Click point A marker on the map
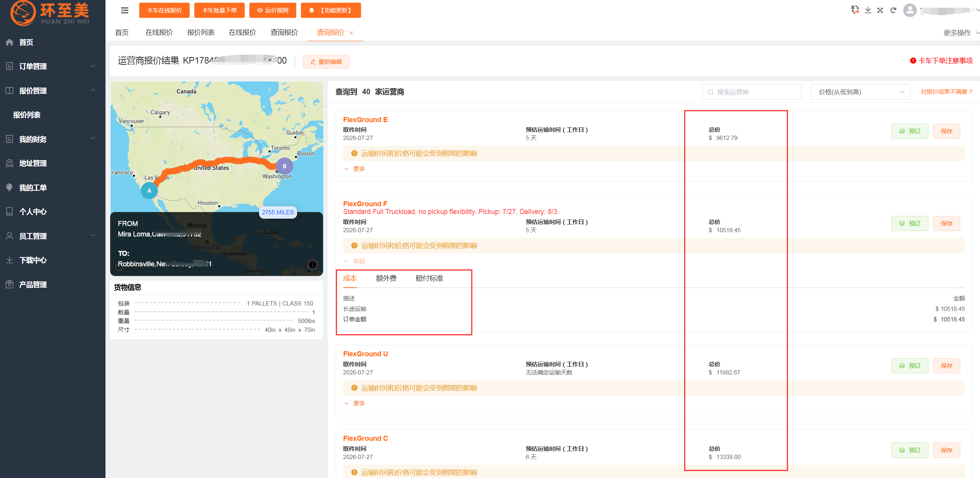Viewport: 980px width, 478px height. pyautogui.click(x=149, y=191)
